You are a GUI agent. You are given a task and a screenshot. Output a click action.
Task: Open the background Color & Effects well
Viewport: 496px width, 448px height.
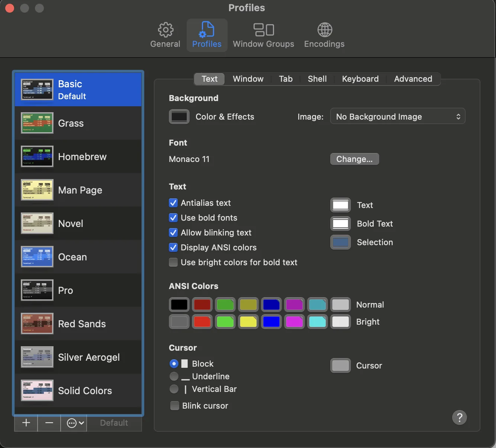179,116
